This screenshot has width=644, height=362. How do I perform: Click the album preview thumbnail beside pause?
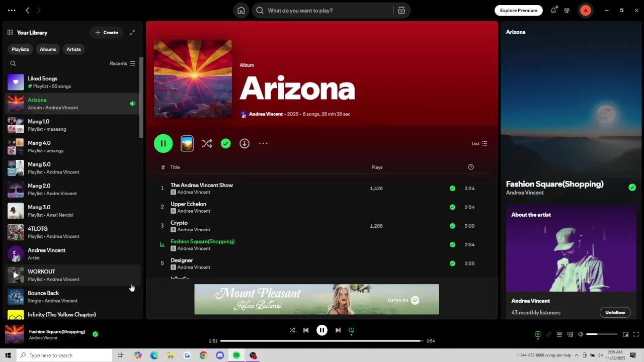point(187,143)
